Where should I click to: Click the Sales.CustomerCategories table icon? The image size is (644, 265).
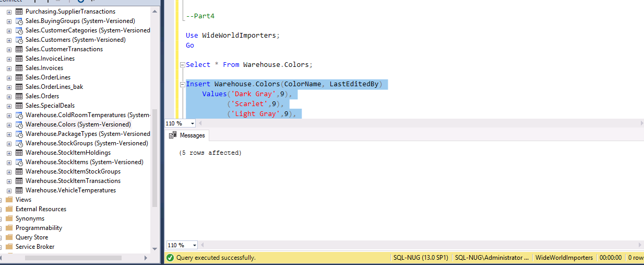tap(19, 30)
